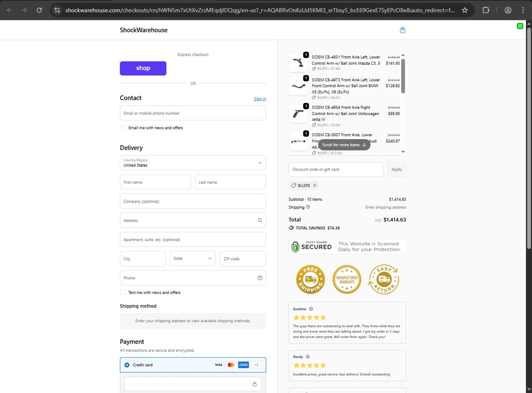Expand the State dropdown

[x=193, y=259]
